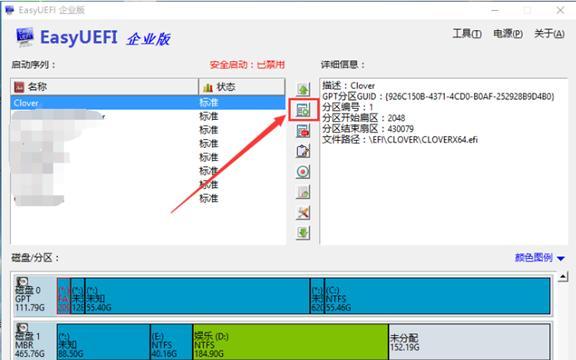Click the create new boot entry icon

pyautogui.click(x=303, y=110)
